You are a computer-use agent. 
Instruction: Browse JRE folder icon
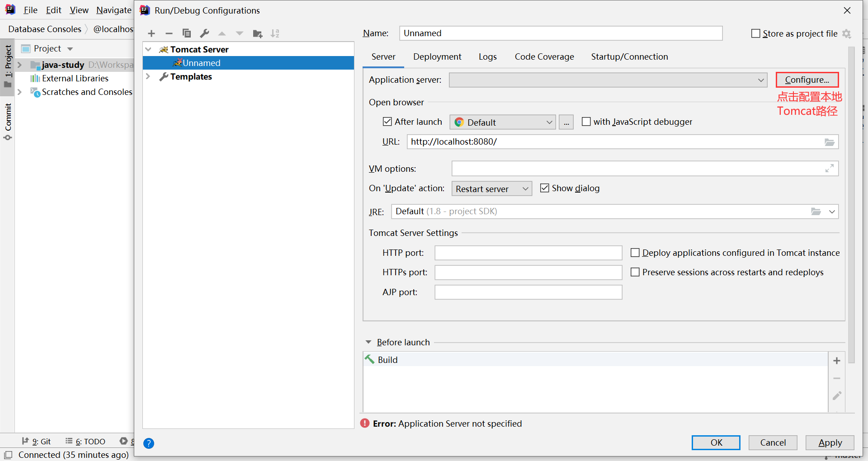(x=816, y=212)
